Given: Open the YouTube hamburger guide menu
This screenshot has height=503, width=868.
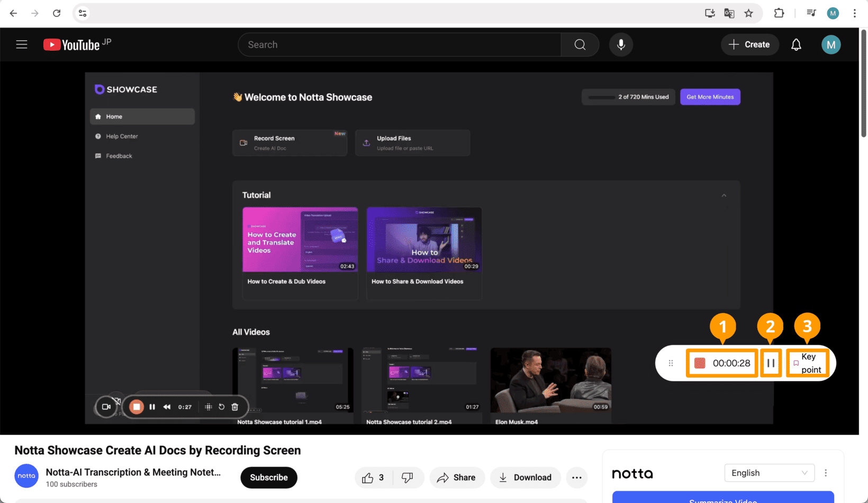Looking at the screenshot, I should 22,44.
